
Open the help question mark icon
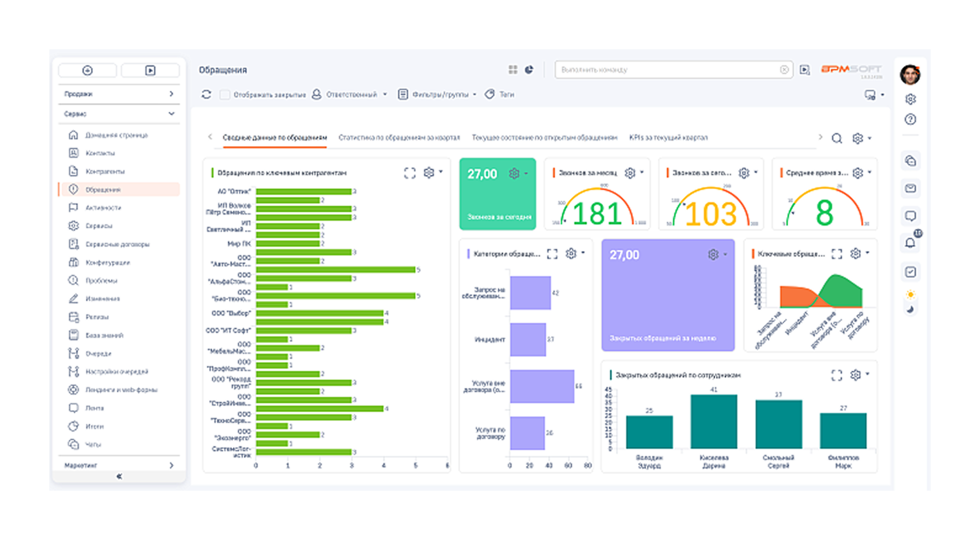coord(910,120)
